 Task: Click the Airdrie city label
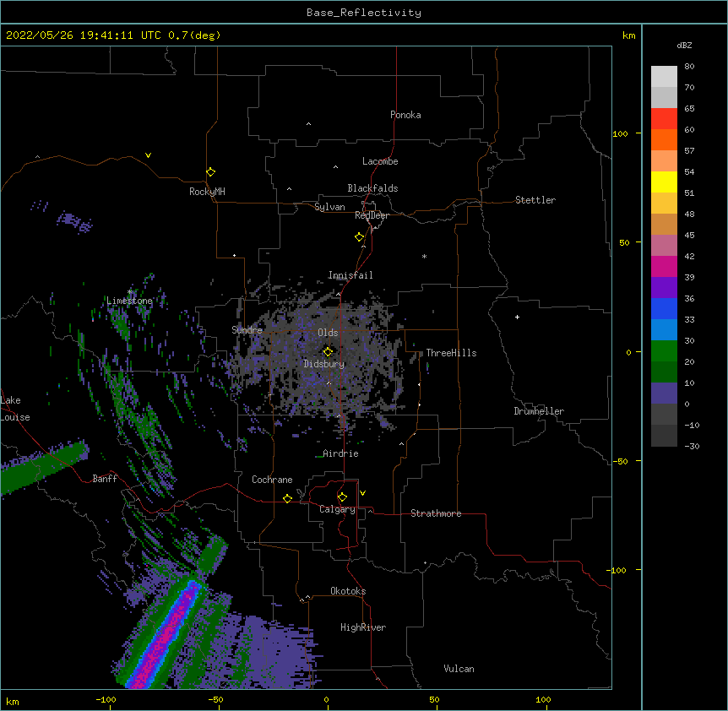click(x=341, y=453)
